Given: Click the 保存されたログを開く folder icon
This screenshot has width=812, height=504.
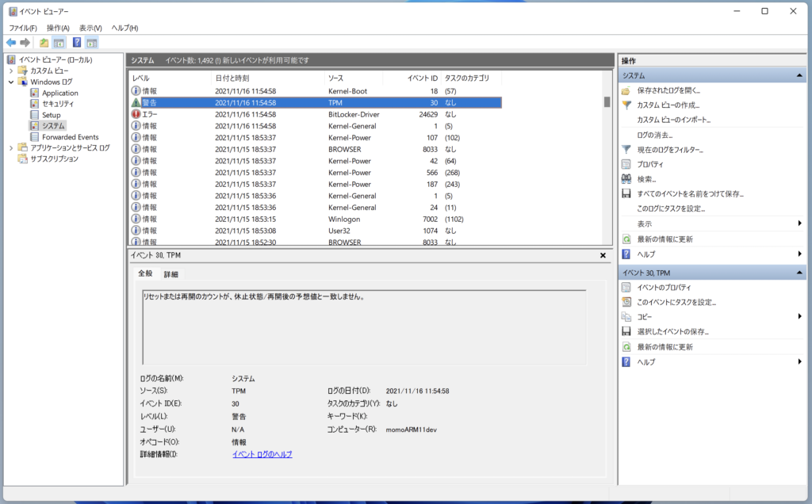Looking at the screenshot, I should point(626,90).
